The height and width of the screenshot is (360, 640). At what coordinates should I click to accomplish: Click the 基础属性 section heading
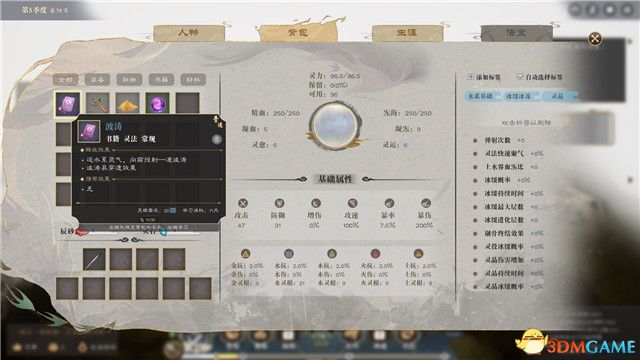tap(335, 179)
